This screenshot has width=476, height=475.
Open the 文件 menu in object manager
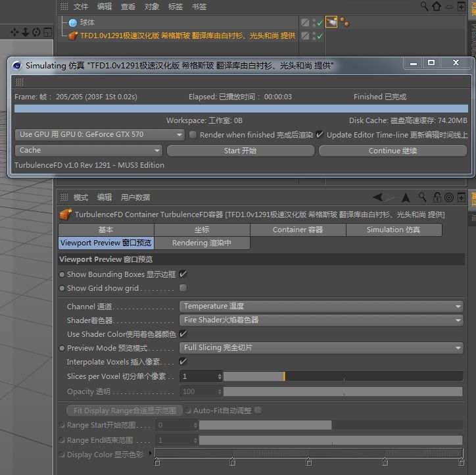point(81,7)
